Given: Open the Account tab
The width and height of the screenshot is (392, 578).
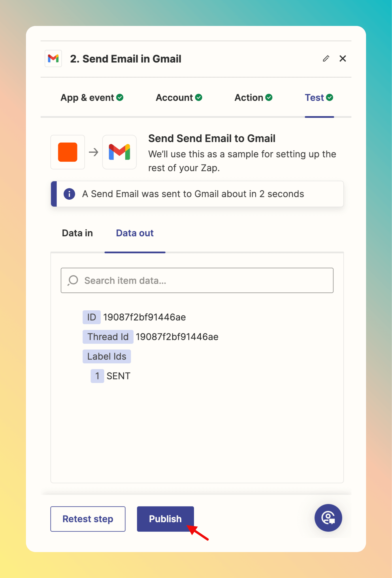Looking at the screenshot, I should tap(179, 98).
